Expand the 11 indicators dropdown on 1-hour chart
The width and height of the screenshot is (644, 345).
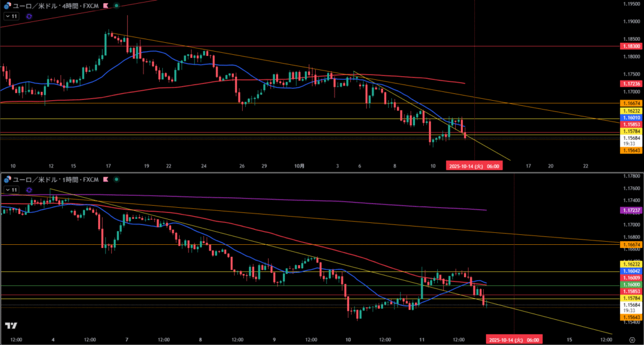coord(12,189)
